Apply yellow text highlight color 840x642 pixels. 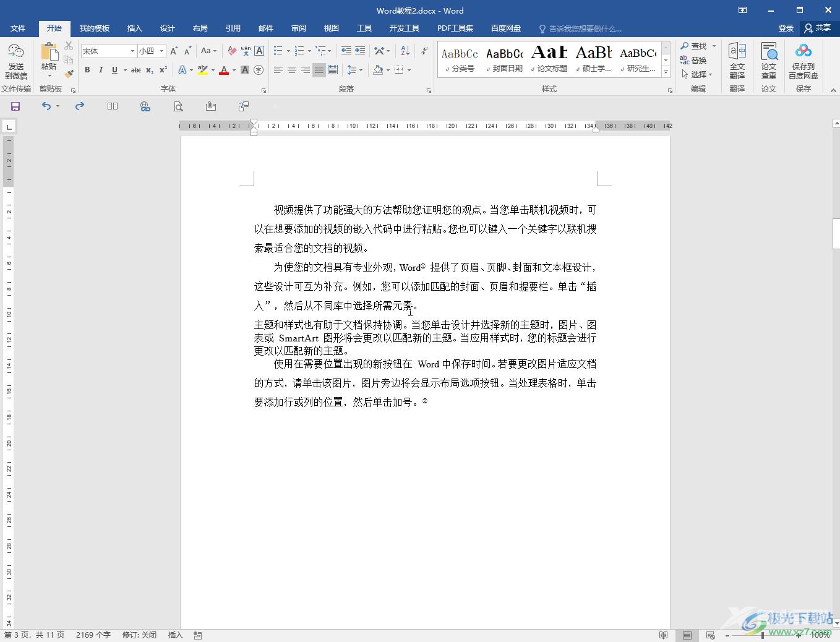[203, 70]
